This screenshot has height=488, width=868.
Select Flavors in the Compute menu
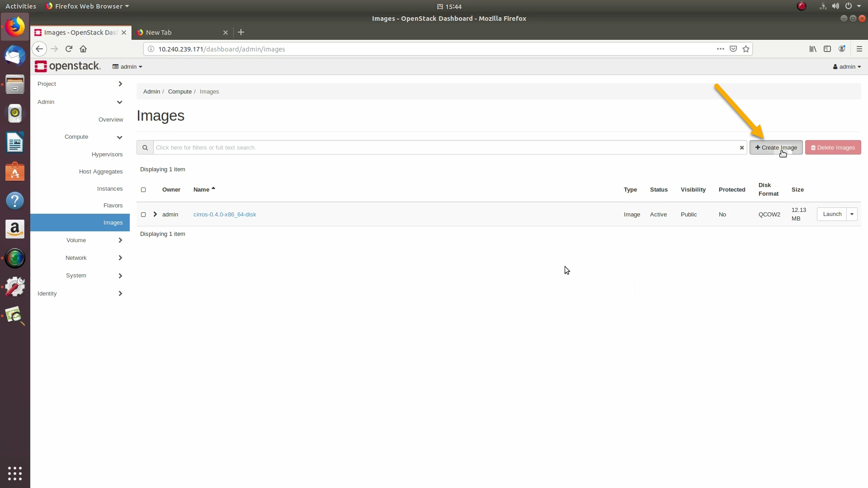point(113,206)
